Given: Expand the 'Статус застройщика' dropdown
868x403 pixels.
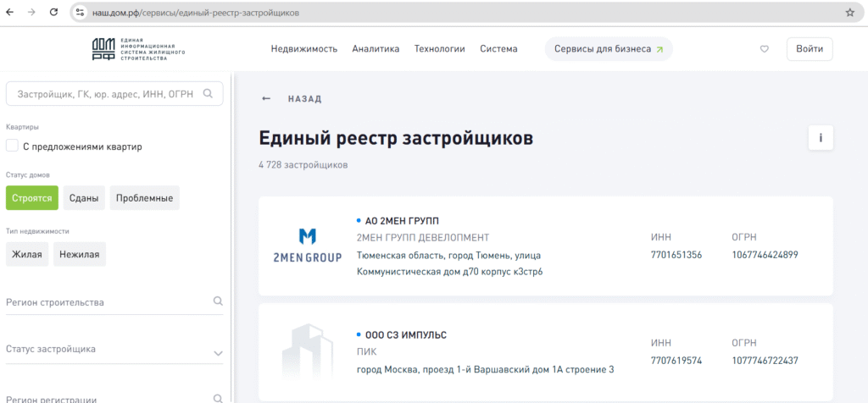Looking at the screenshot, I should coord(218,352).
